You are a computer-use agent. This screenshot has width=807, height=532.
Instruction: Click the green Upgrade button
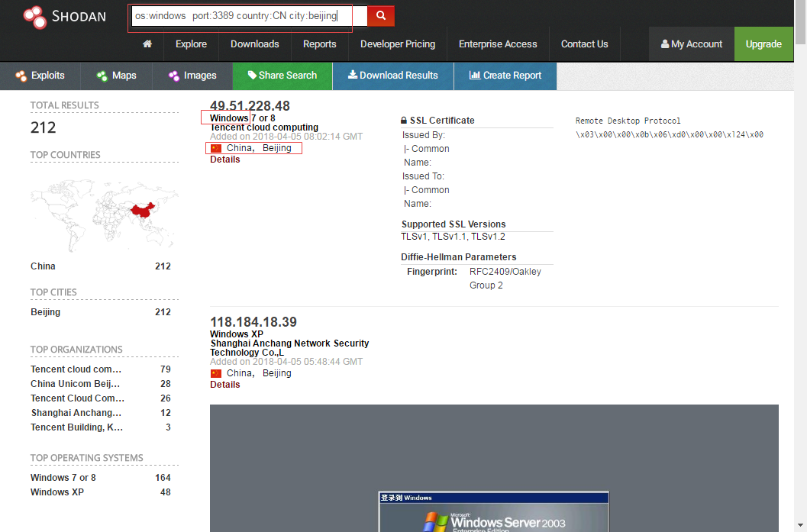click(763, 44)
